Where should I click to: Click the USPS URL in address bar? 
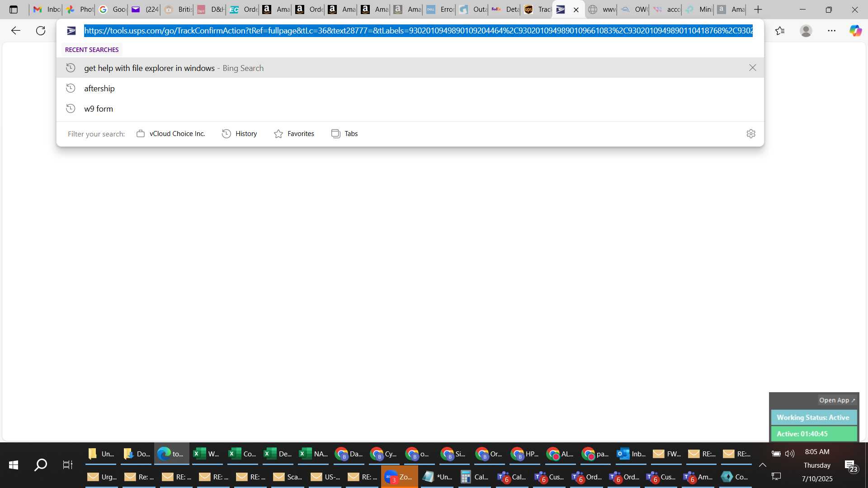pyautogui.click(x=418, y=31)
